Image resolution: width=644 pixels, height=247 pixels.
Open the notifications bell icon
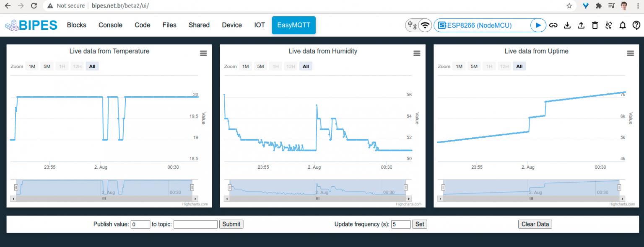click(x=623, y=25)
